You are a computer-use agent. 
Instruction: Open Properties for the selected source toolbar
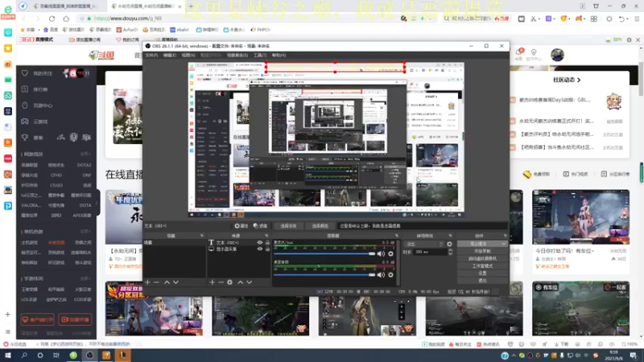[242, 226]
